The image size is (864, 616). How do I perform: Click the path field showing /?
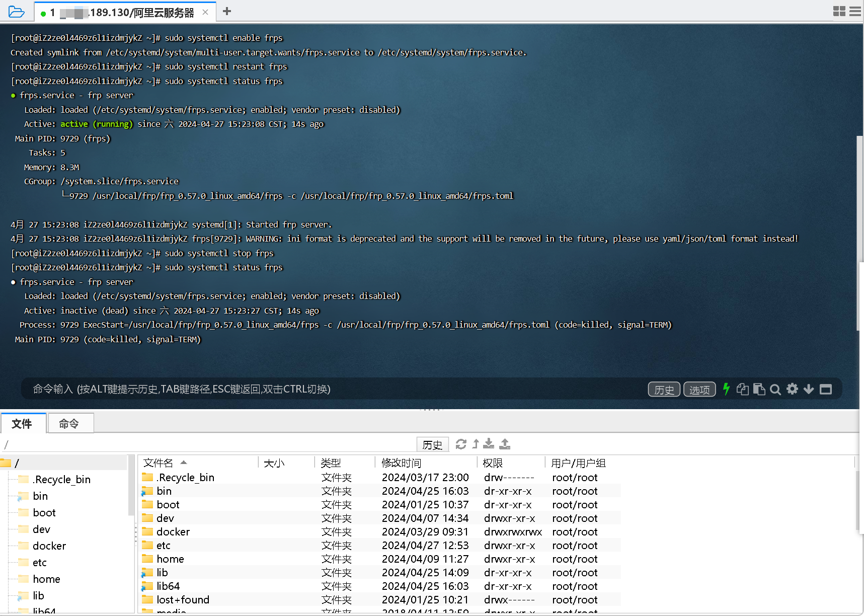coord(209,444)
